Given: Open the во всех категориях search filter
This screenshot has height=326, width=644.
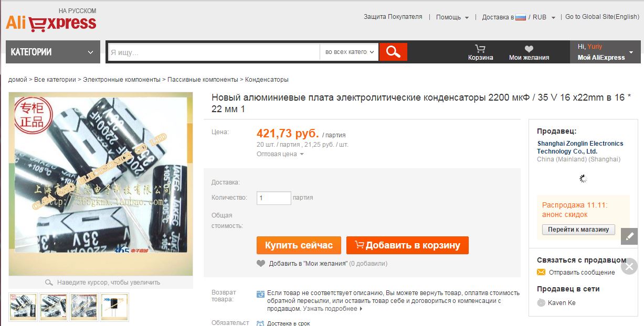Looking at the screenshot, I should point(349,52).
